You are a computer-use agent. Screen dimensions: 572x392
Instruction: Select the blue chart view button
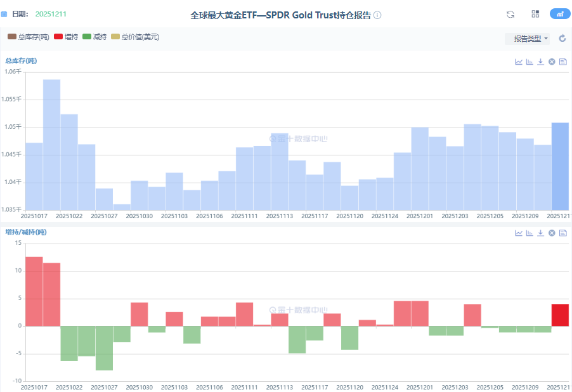560,14
